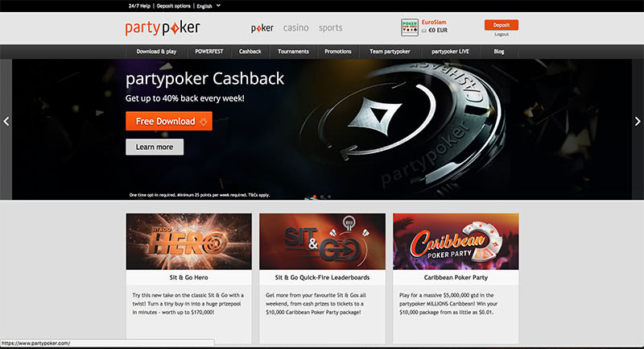
Task: Expand the English language dropdown
Action: pos(208,6)
